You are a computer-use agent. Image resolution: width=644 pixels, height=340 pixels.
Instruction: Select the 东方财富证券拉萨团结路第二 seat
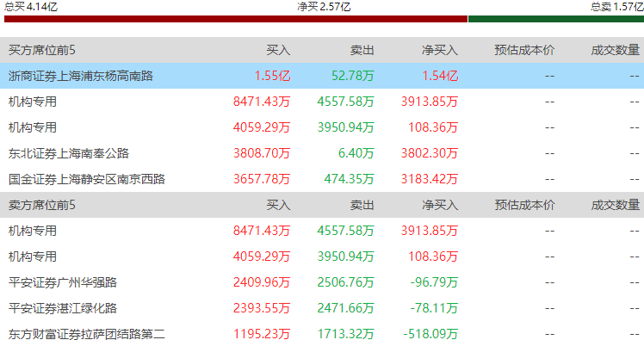click(x=87, y=334)
